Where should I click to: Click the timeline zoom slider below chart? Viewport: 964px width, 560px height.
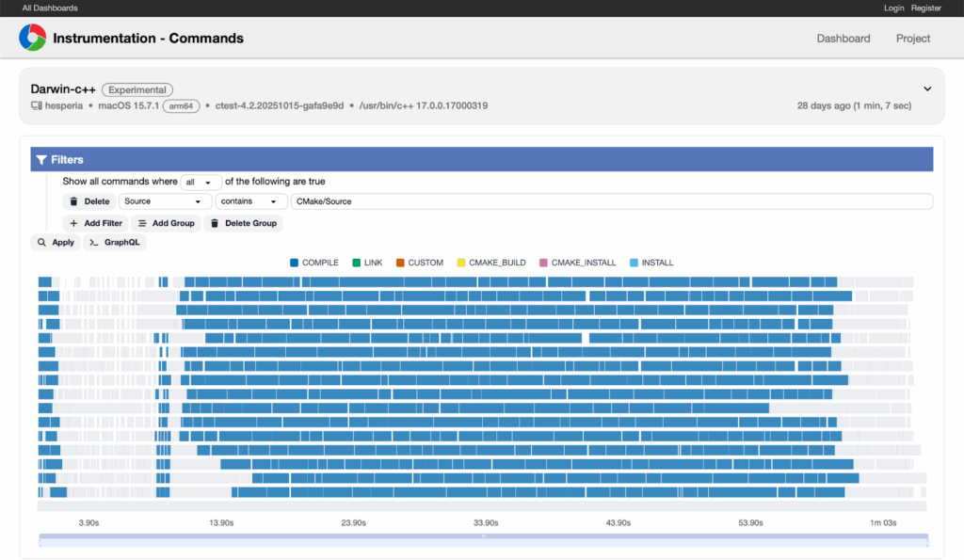[x=483, y=539]
